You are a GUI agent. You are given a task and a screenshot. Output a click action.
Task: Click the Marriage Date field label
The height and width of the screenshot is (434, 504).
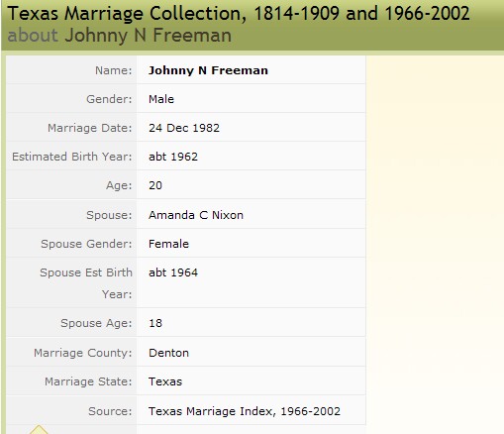coord(90,128)
